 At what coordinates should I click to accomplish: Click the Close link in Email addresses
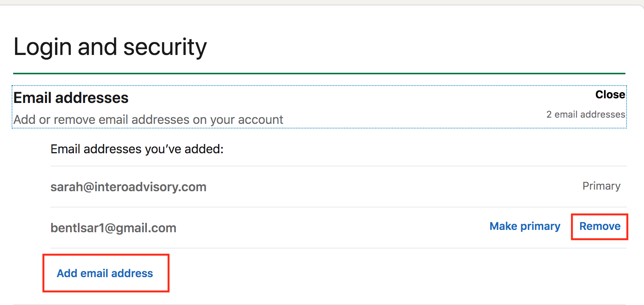coord(610,94)
